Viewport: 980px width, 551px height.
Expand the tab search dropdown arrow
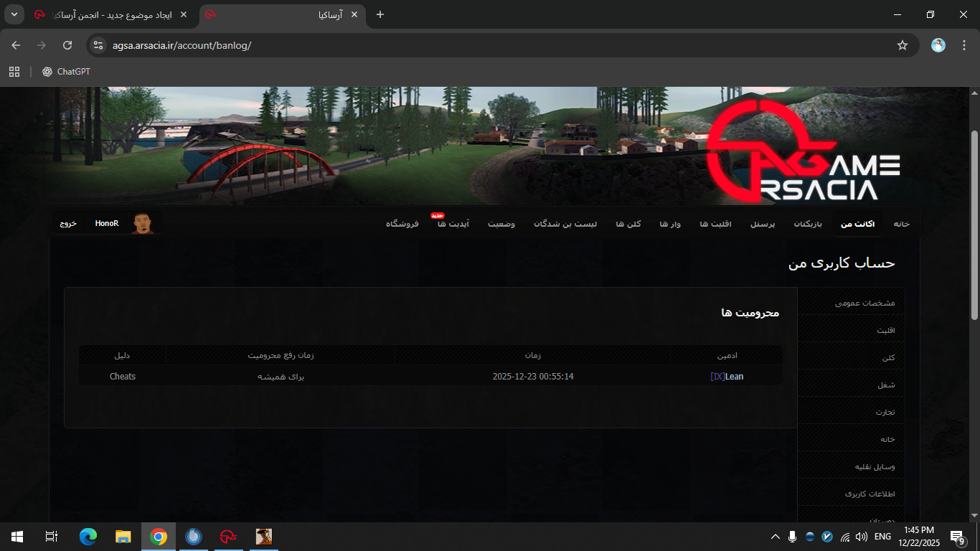point(14,14)
